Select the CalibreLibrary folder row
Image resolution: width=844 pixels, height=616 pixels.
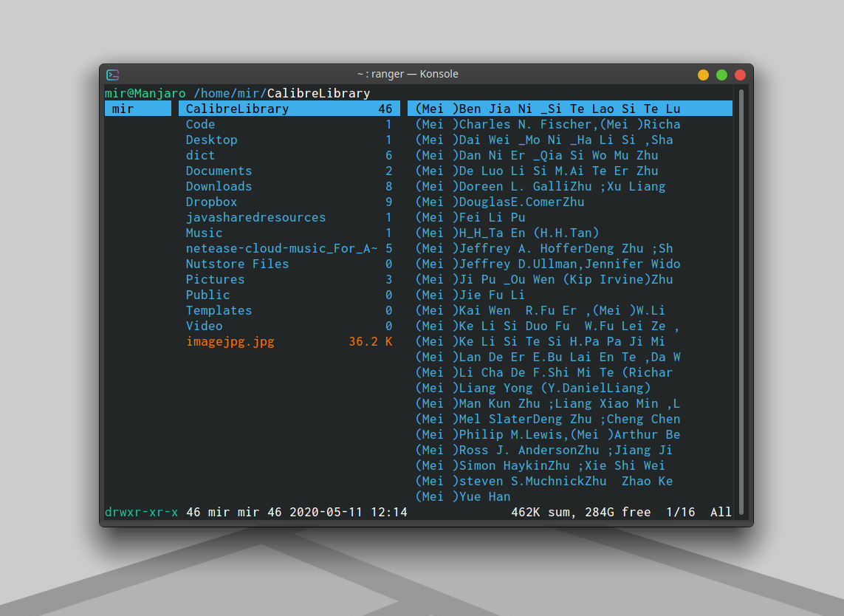tap(289, 109)
